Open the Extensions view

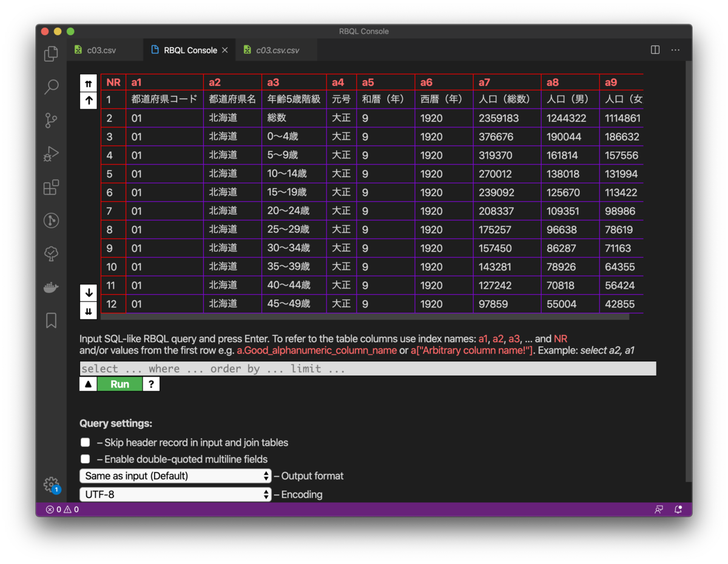52,187
